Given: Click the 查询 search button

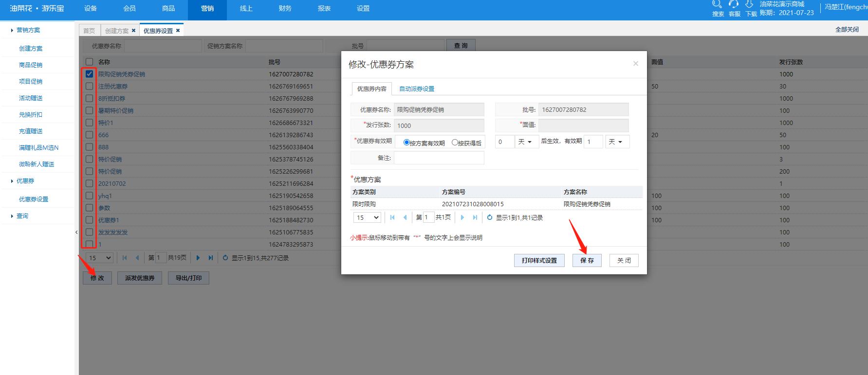Looking at the screenshot, I should pos(461,46).
